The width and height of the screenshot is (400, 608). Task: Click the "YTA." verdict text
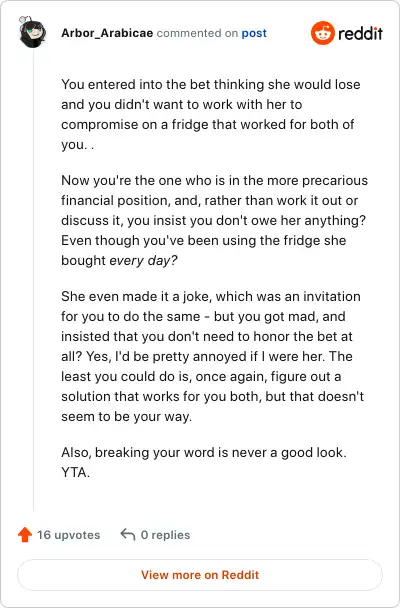click(x=75, y=473)
